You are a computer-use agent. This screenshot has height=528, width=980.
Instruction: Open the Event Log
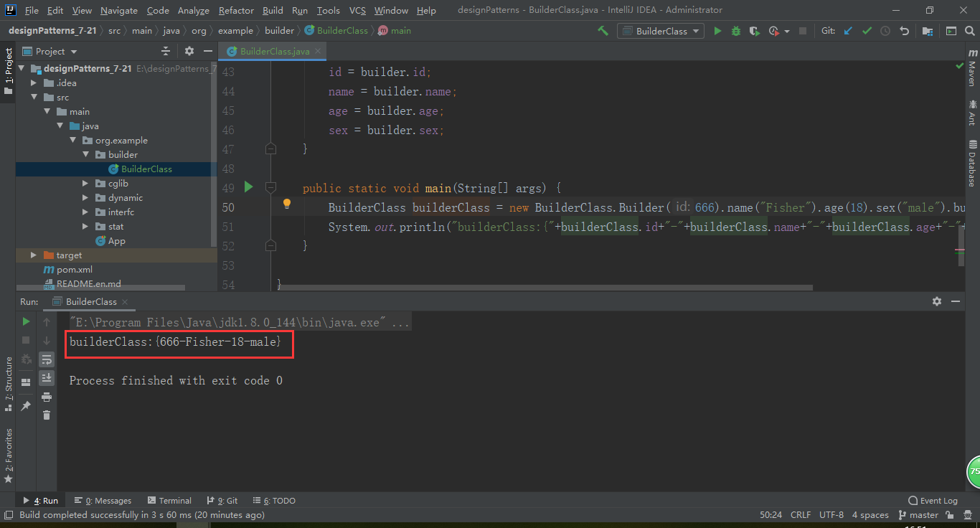933,501
